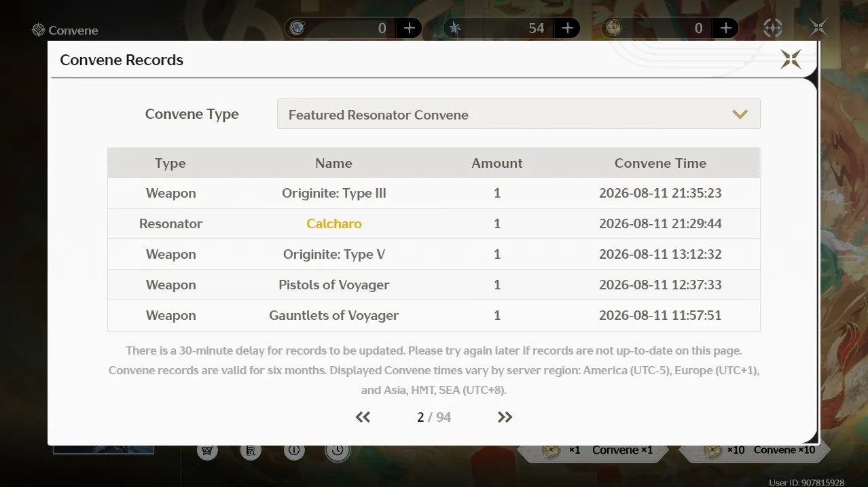Close the Convene Records dialog
This screenshot has height=487, width=868.
click(791, 59)
